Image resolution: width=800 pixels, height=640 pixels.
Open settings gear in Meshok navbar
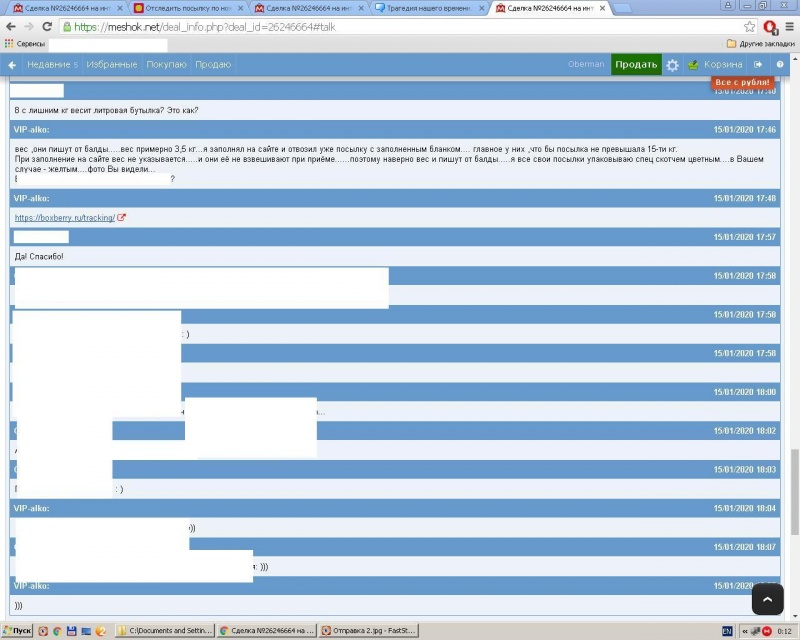tap(672, 65)
